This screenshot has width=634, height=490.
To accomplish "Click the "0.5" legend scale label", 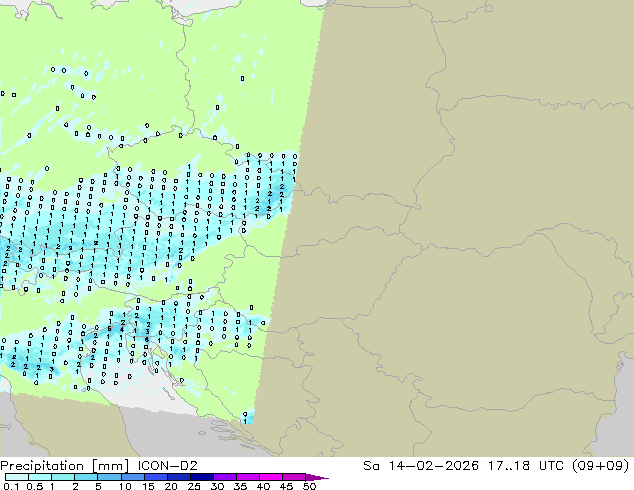I will 35,486.
